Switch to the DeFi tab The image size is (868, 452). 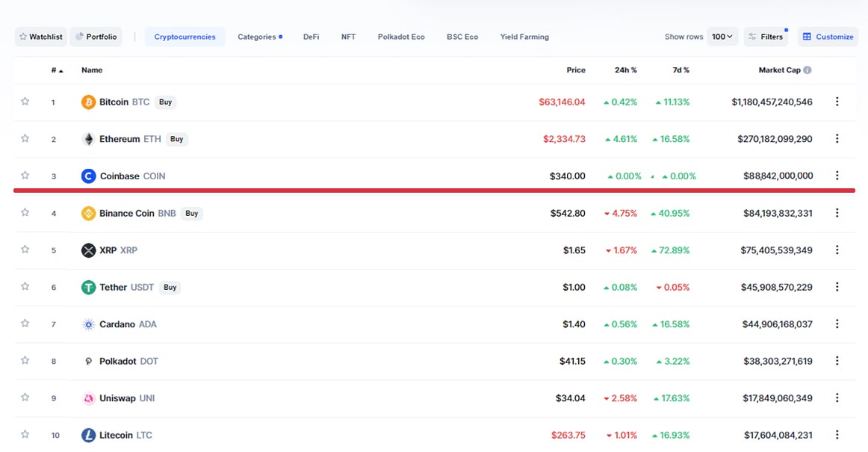tap(311, 37)
